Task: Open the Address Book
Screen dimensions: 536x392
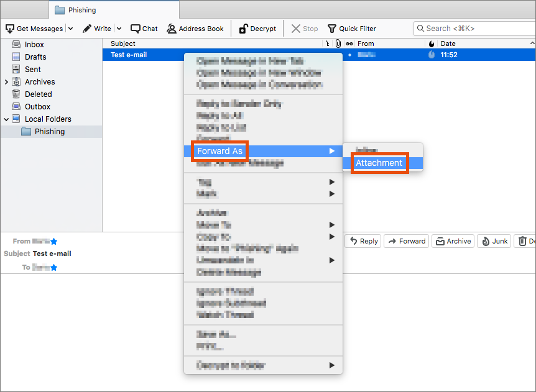Action: click(x=195, y=29)
